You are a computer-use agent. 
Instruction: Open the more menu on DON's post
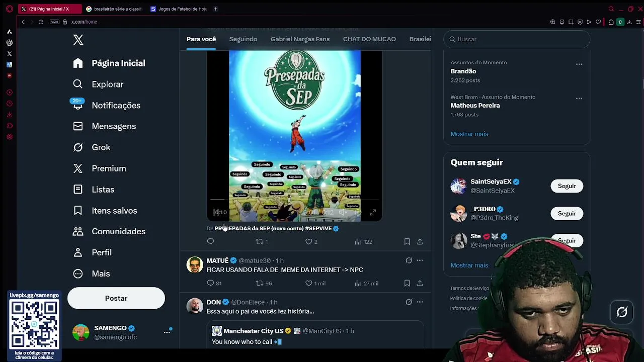pos(420,302)
